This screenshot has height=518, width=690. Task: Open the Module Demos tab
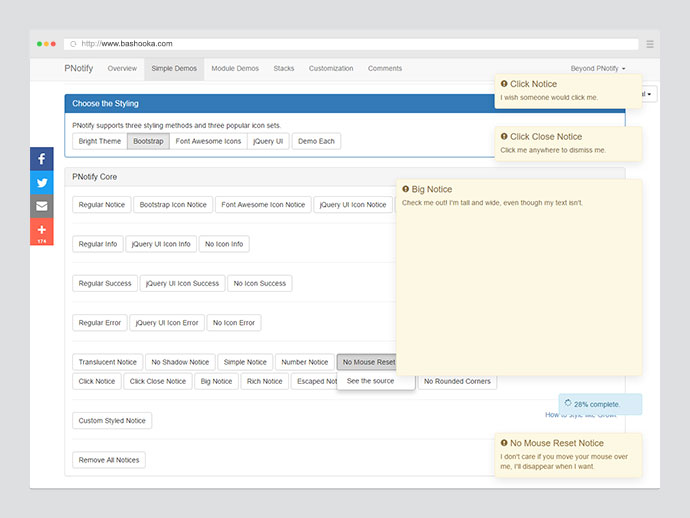(235, 69)
